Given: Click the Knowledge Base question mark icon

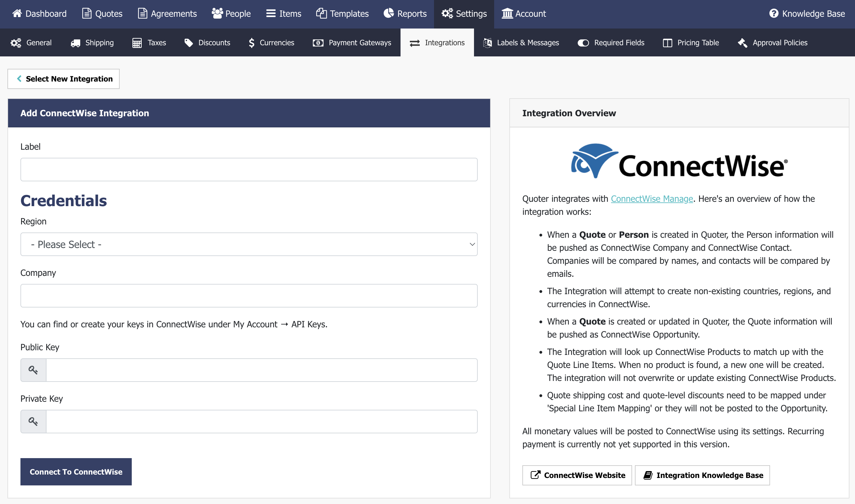Looking at the screenshot, I should 773,14.
